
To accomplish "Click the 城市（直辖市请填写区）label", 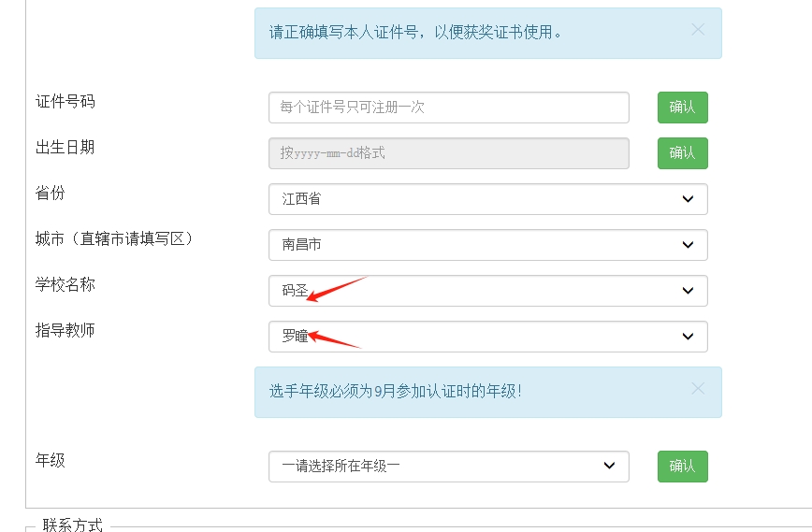I will [x=114, y=238].
